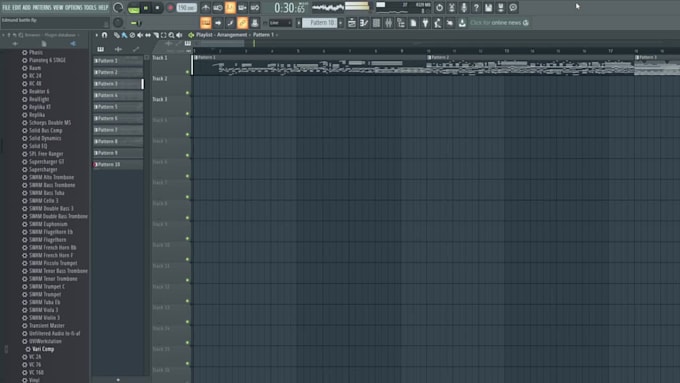Toggle the auto-scroll arrow icon
The image size is (680, 383).
tap(218, 23)
